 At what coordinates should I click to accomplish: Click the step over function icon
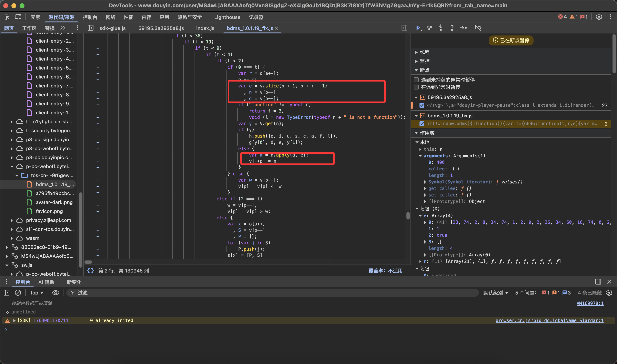tap(429, 28)
